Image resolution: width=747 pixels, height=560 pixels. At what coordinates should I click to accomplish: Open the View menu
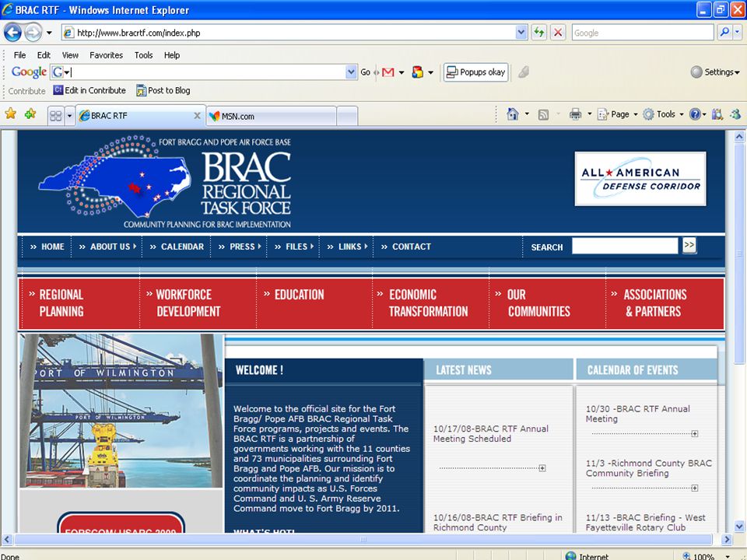coord(70,55)
